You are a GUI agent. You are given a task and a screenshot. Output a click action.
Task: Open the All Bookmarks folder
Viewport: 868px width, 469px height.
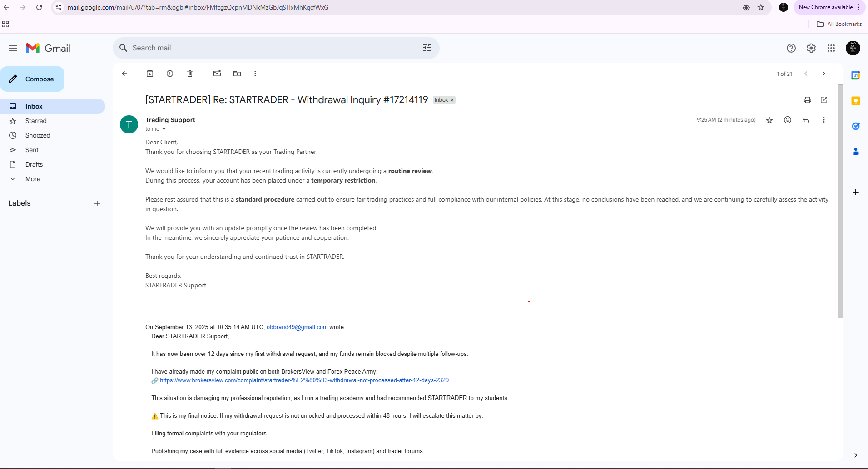coord(839,24)
